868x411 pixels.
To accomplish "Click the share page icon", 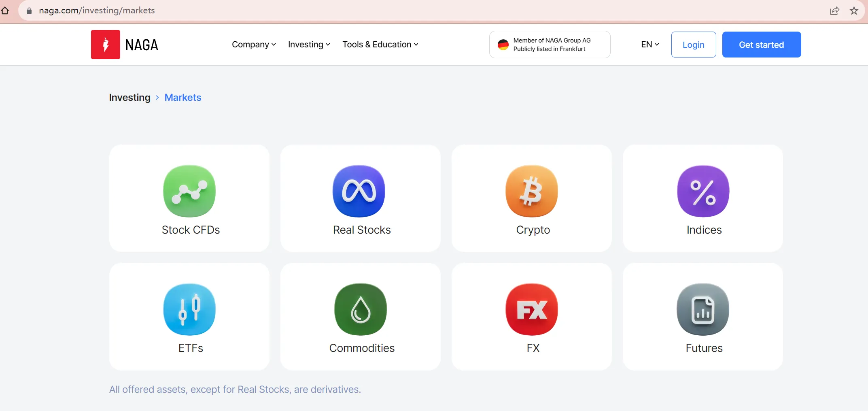I will pos(834,11).
